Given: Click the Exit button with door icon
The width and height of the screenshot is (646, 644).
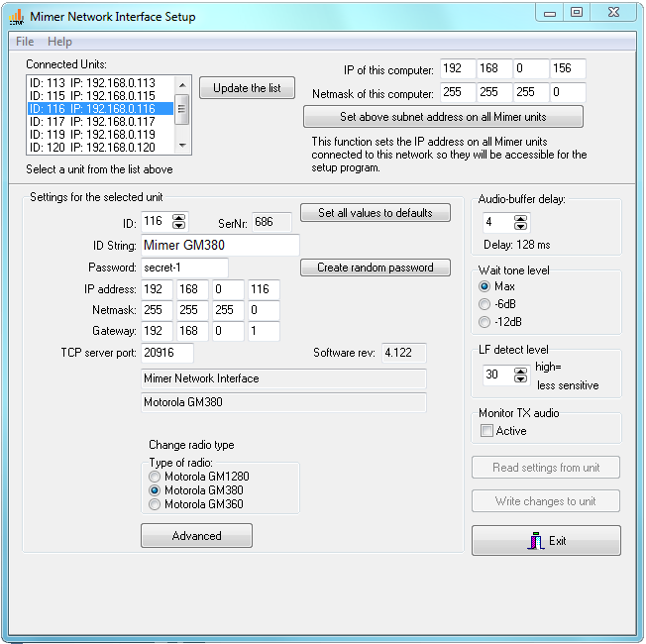Looking at the screenshot, I should 546,541.
